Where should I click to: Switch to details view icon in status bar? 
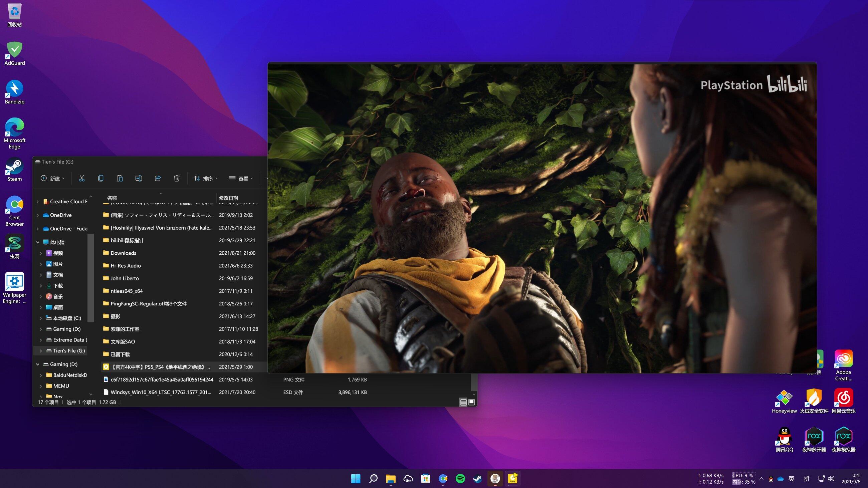[x=463, y=402]
